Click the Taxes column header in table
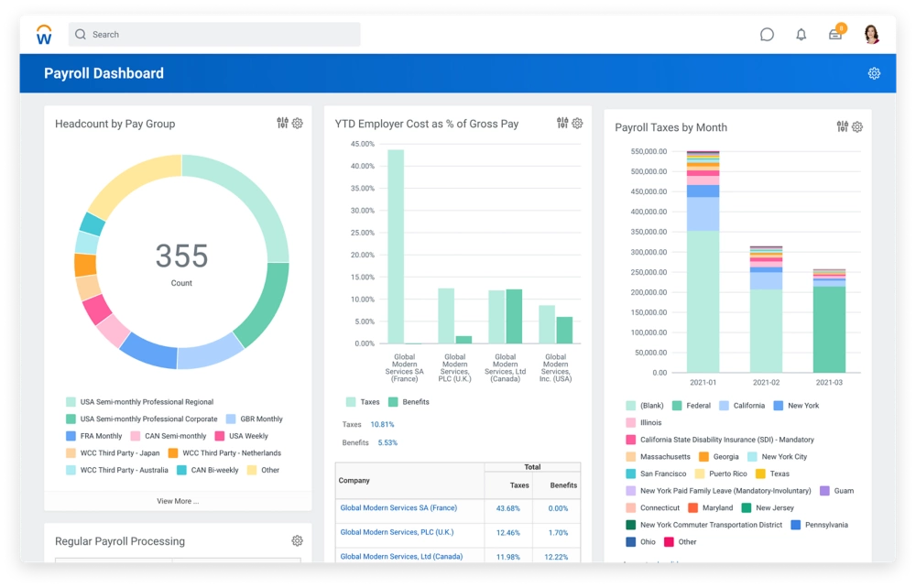Screen dimensions: 916x588 point(519,485)
